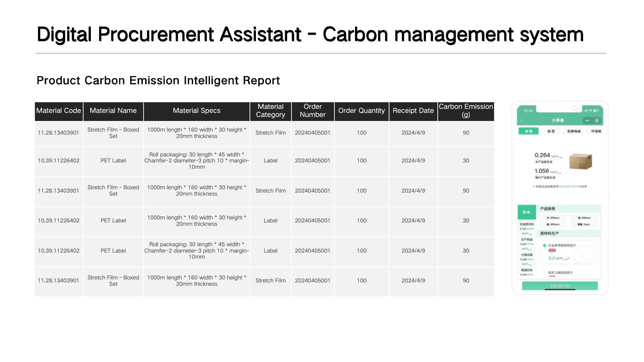Viewport: 644px width, 362px height.
Task: Select the active 纸箱 tab
Action: [x=529, y=131]
